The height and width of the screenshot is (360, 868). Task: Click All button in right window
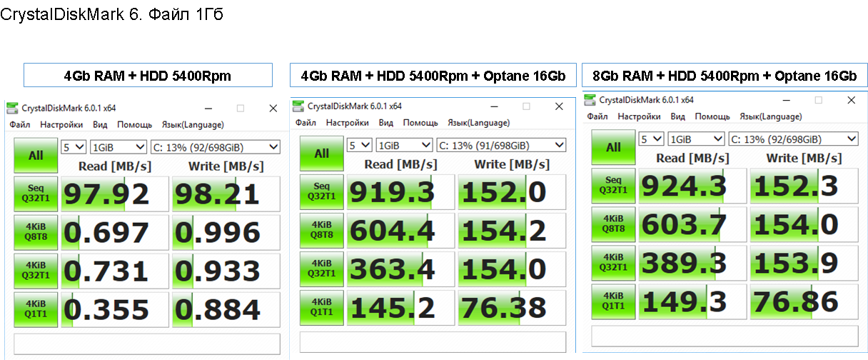pyautogui.click(x=613, y=147)
